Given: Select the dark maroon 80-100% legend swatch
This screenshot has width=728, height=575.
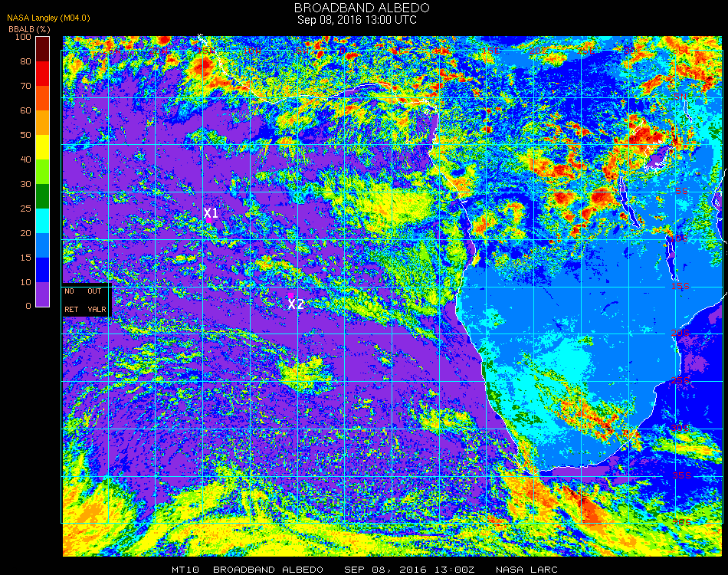Looking at the screenshot, I should (42, 49).
